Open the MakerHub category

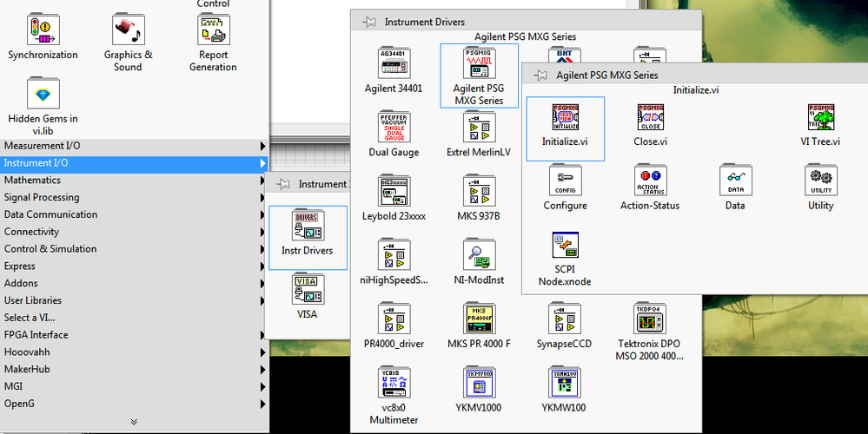point(135,369)
